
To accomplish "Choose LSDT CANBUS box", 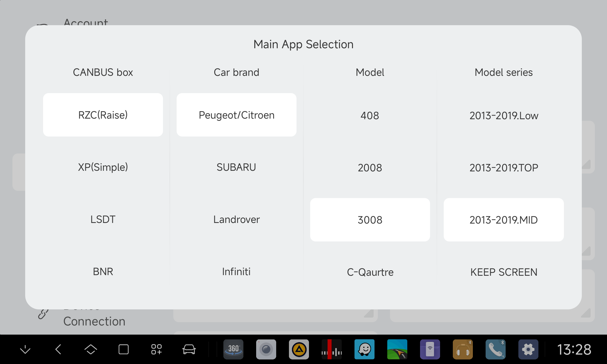I will (103, 219).
